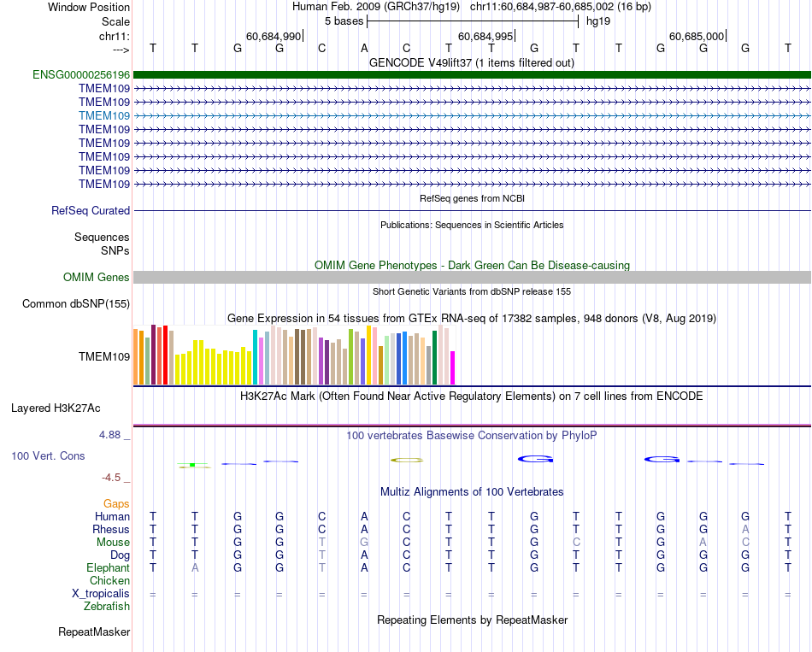The image size is (812, 652).
Task: Click the 60,684,995 coordinate marker
Action: [485, 36]
